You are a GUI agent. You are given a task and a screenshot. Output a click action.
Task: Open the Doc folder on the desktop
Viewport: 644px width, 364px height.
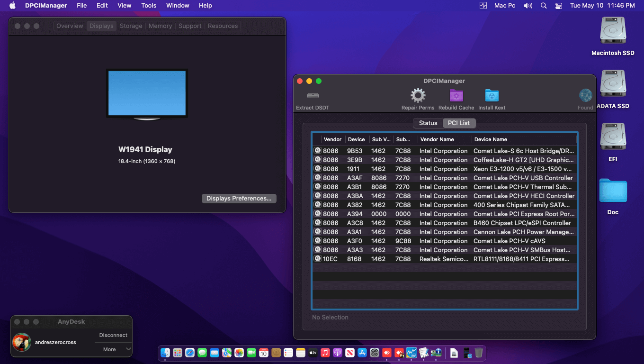coord(613,191)
